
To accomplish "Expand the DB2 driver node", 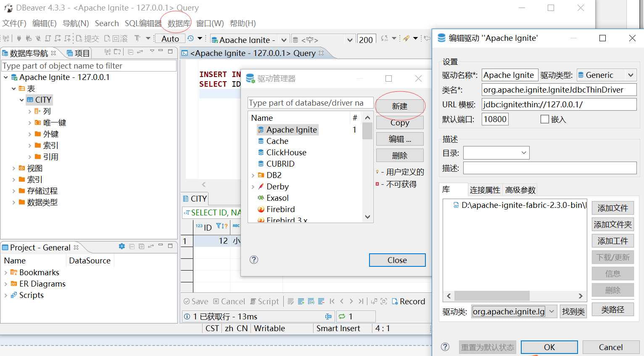I will [x=253, y=175].
